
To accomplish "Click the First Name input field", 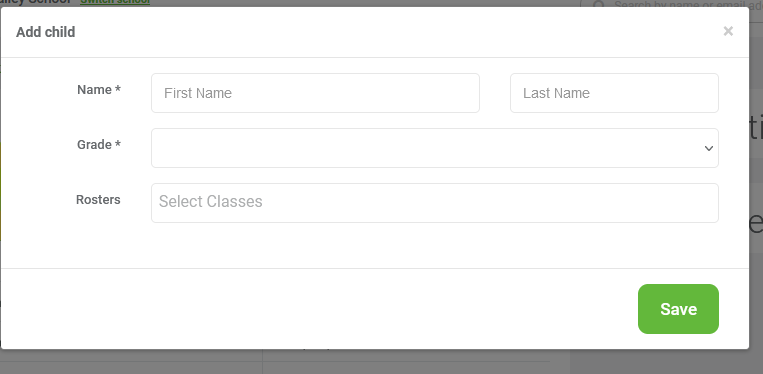I will [x=315, y=93].
